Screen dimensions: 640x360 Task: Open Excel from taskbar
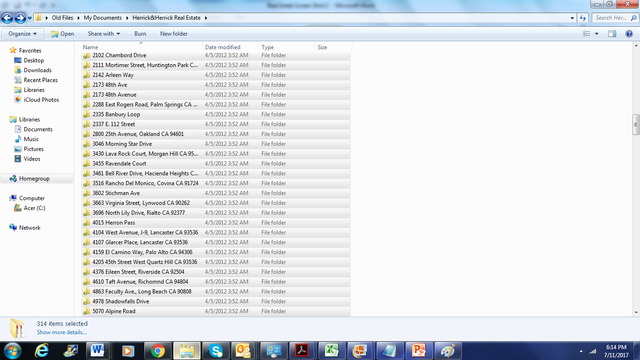click(331, 351)
